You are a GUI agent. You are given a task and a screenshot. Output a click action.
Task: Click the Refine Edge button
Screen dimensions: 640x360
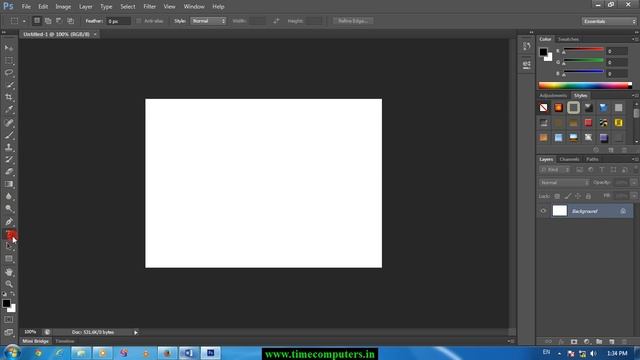click(x=353, y=21)
